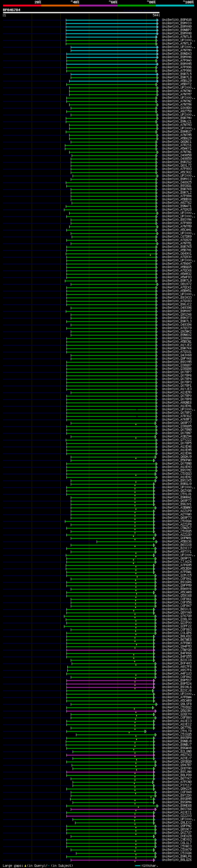
Task: Select hit label UniRef100_A7P996
Action: (177, 67)
